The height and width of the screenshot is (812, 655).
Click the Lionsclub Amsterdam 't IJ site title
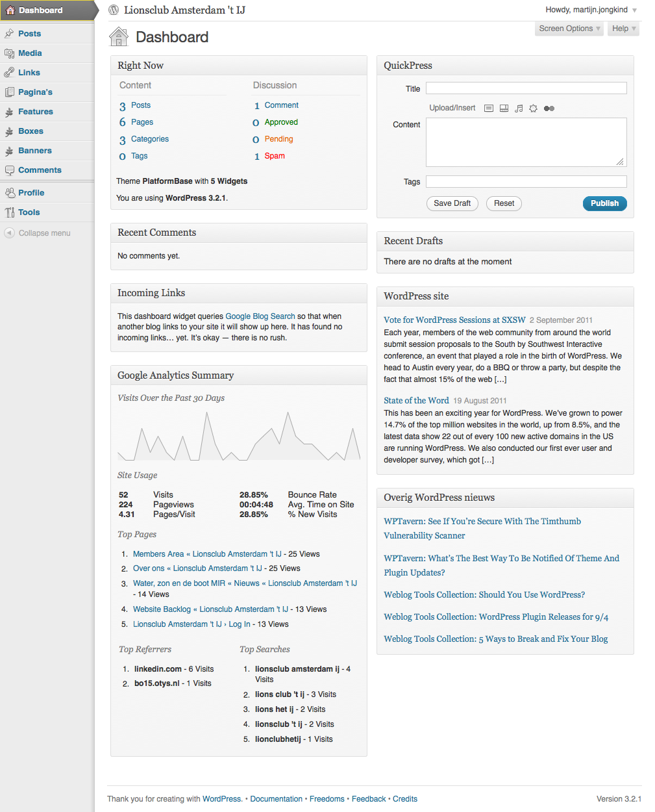pyautogui.click(x=184, y=10)
